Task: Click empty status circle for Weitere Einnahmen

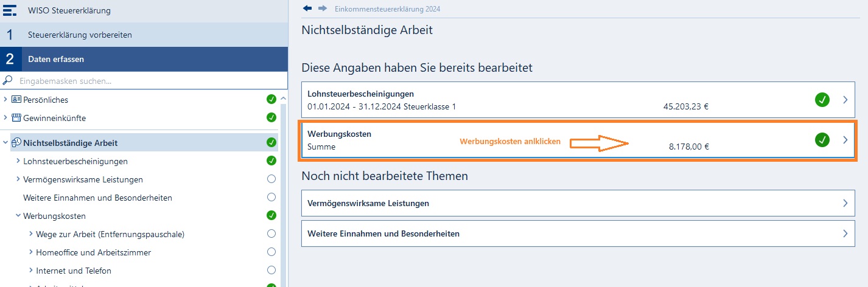Action: point(271,197)
